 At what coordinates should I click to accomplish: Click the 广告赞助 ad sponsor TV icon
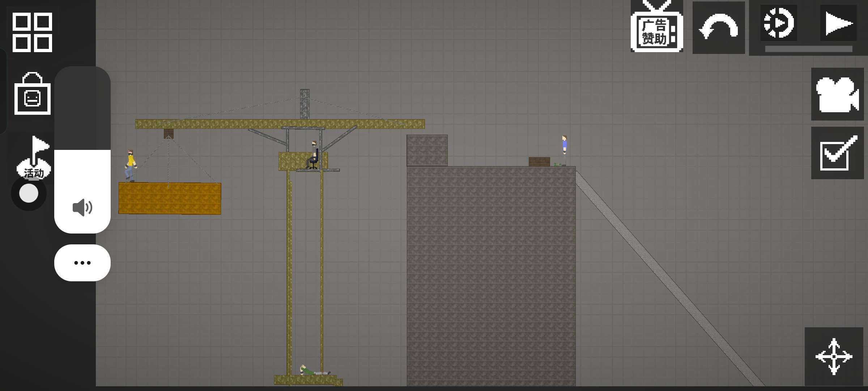657,28
